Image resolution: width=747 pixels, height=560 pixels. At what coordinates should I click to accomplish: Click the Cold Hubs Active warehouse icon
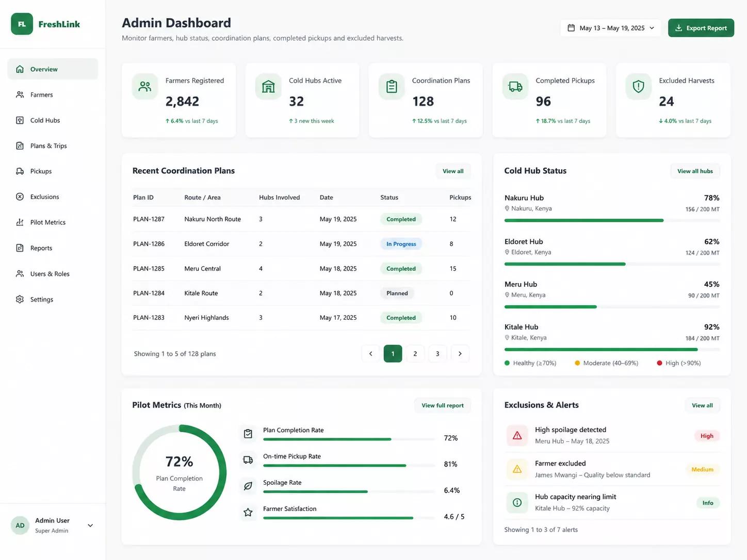pyautogui.click(x=268, y=87)
